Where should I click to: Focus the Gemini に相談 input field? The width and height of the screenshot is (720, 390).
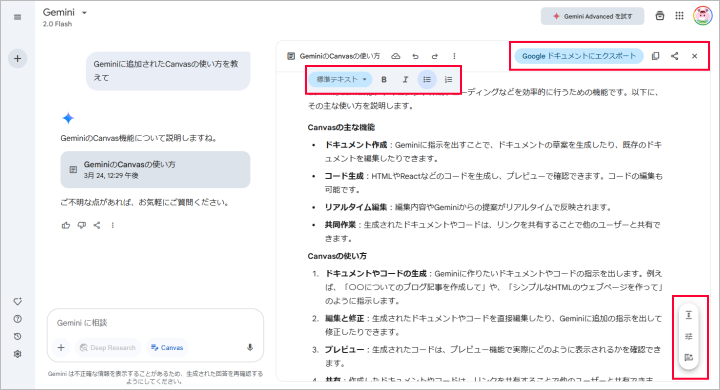pyautogui.click(x=155, y=323)
